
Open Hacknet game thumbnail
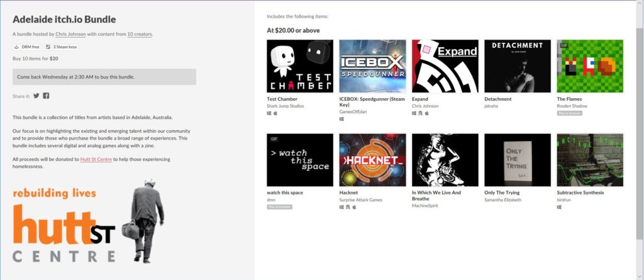coord(372,160)
